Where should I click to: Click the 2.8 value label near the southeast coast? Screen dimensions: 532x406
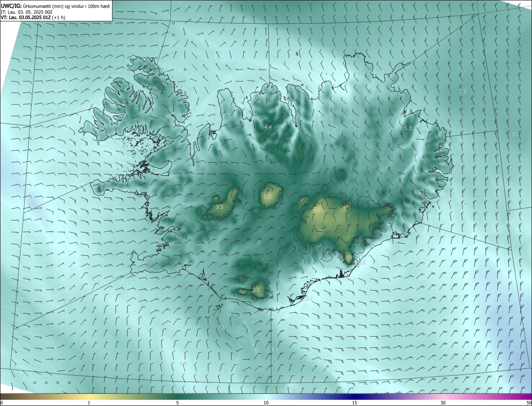(x=348, y=258)
